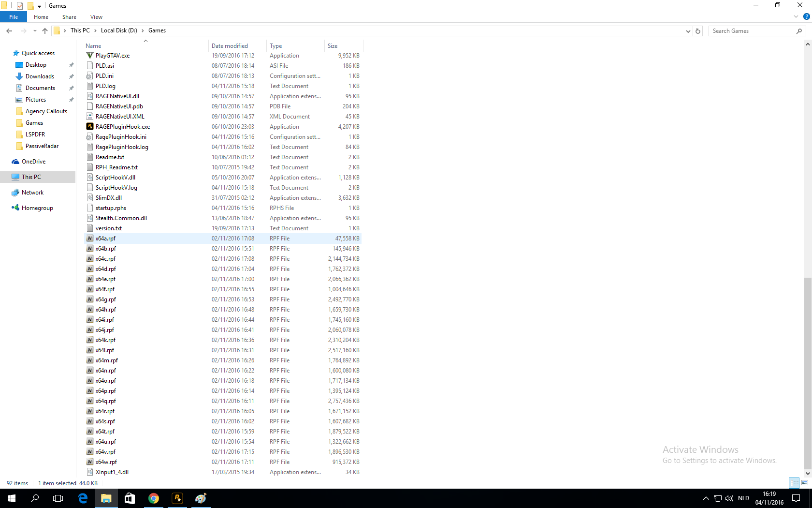Open the Action Center notifications
This screenshot has height=508, width=812.
coord(796,498)
